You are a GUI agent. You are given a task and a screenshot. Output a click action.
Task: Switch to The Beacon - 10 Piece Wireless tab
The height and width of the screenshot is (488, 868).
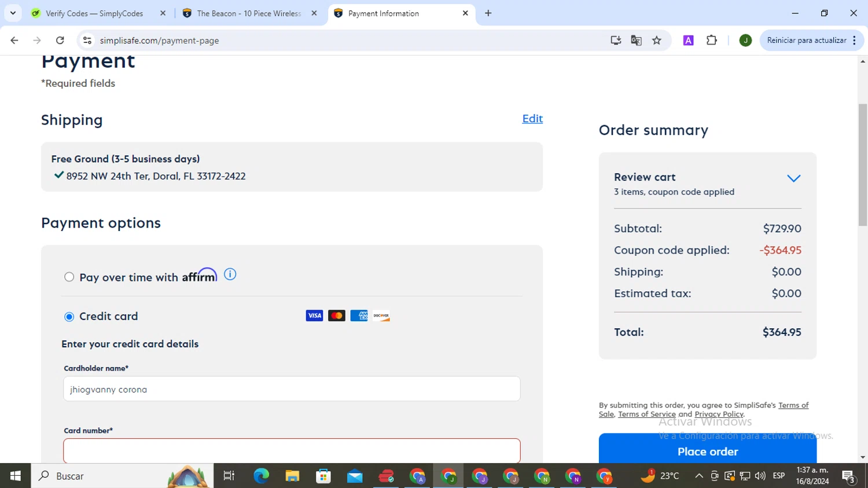pos(249,13)
